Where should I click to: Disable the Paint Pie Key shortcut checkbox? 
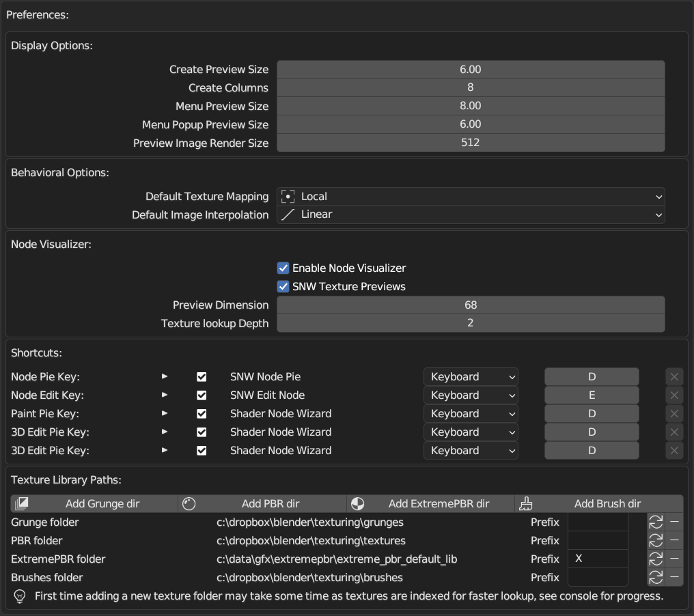202,414
